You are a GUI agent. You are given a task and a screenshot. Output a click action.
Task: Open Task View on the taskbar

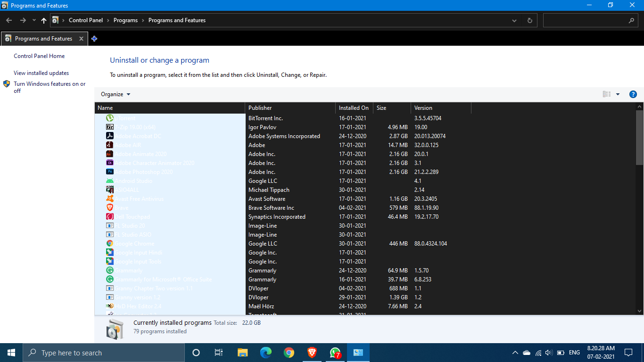(219, 353)
